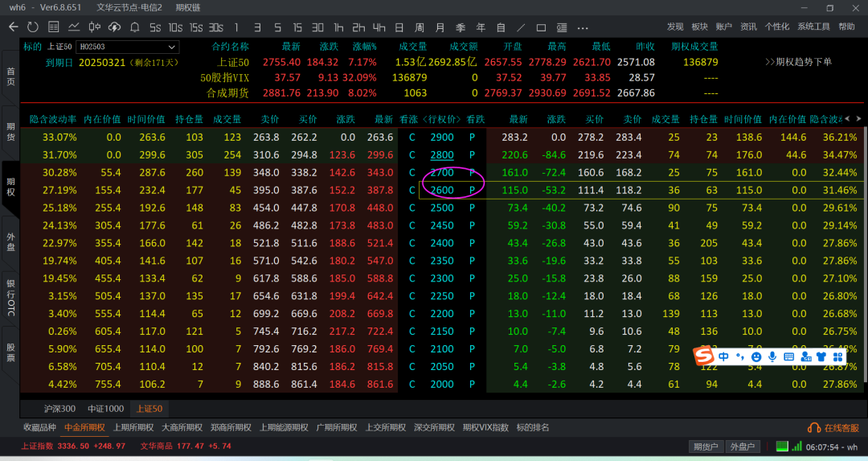Select the 上期所期权 exchange tab
868x461 pixels.
(133, 427)
